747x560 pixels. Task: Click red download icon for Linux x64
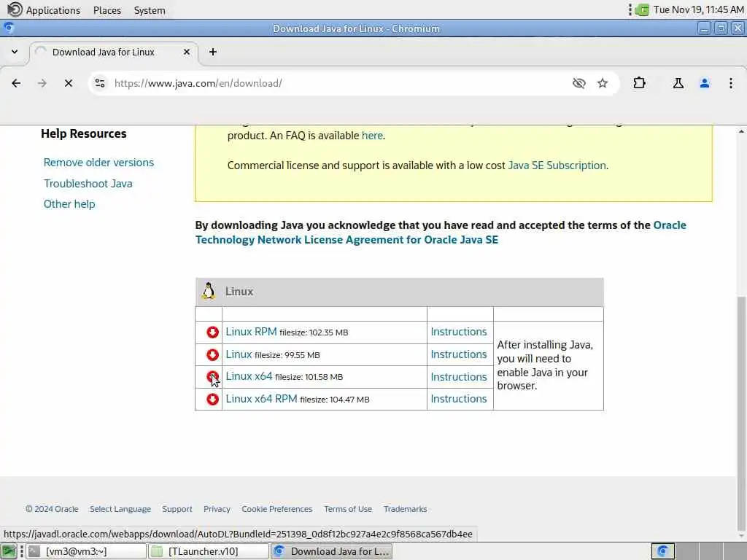(212, 377)
